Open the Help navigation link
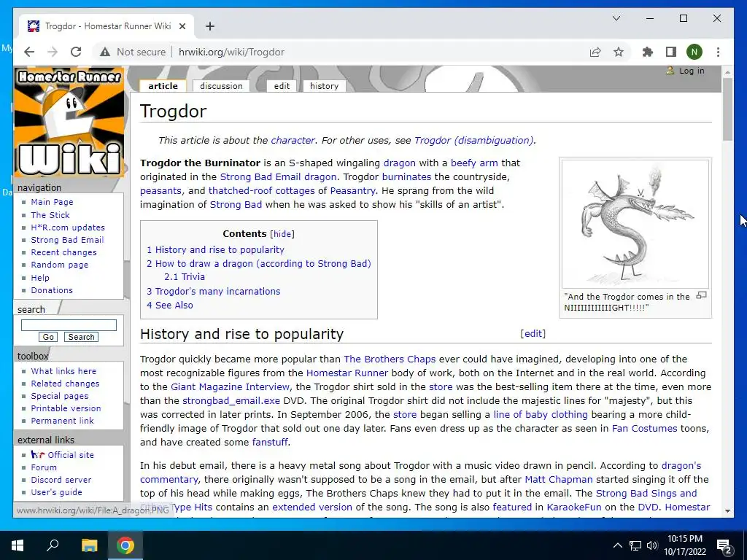747x560 pixels. pos(40,278)
